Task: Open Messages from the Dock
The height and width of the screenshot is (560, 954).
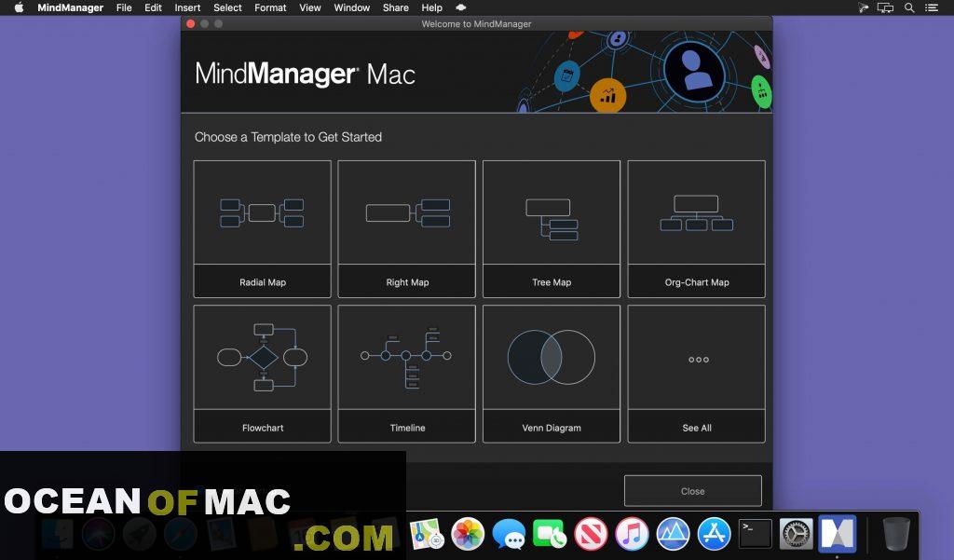Action: tap(509, 534)
